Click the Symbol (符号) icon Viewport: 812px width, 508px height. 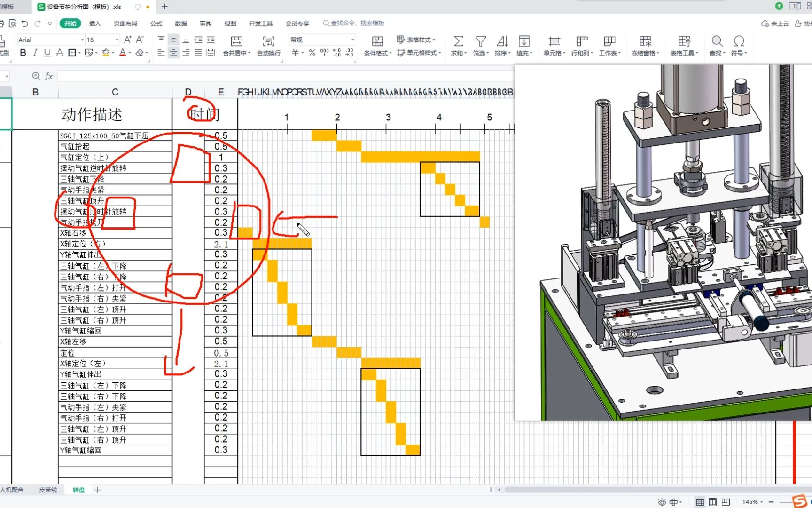(x=739, y=41)
